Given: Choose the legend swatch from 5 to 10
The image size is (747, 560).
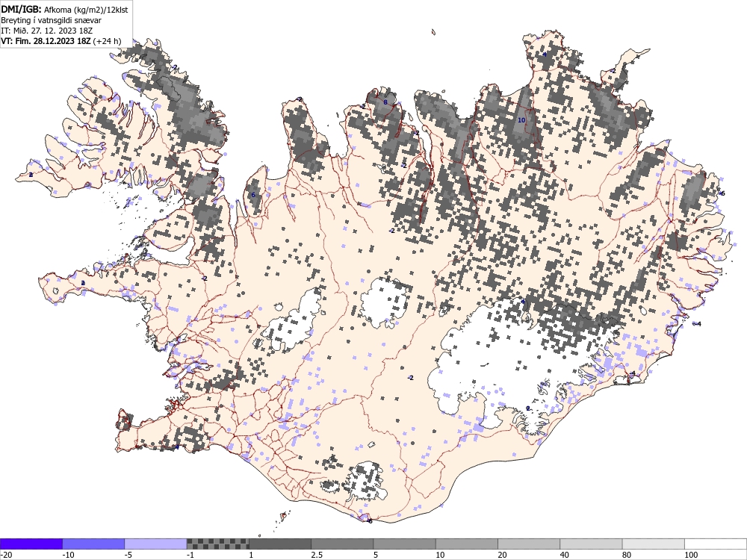Looking at the screenshot, I should (404, 544).
